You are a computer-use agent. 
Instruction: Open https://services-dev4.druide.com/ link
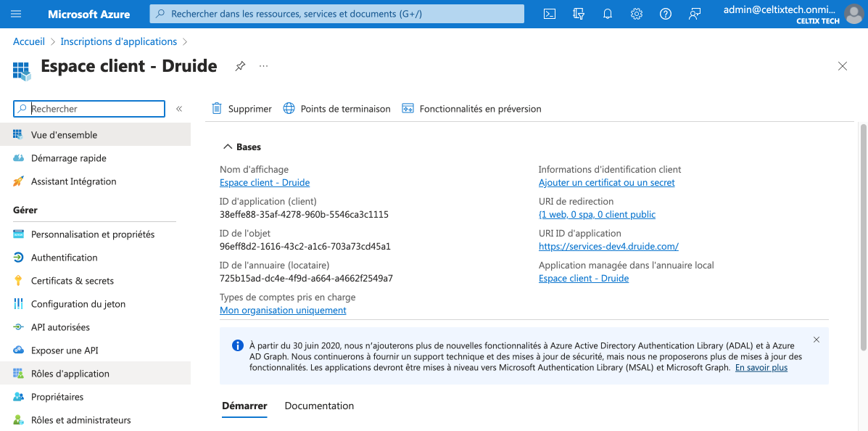608,247
